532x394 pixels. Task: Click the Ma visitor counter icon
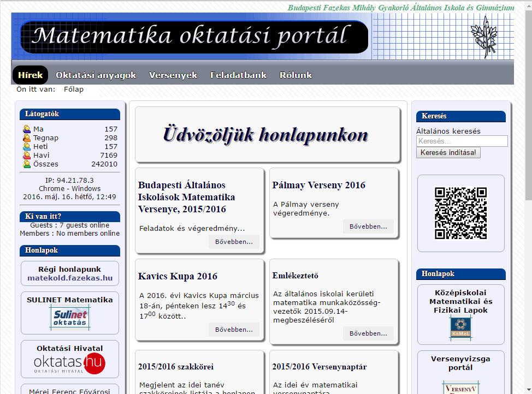click(26, 129)
